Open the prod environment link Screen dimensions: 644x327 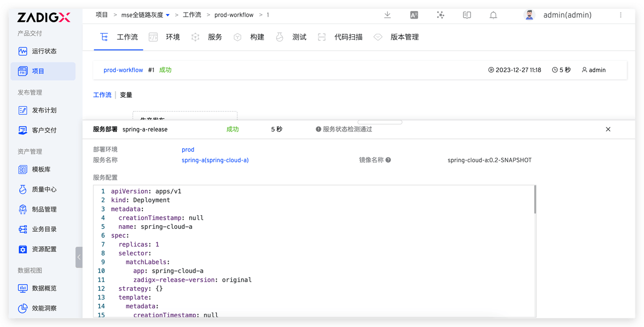click(188, 149)
